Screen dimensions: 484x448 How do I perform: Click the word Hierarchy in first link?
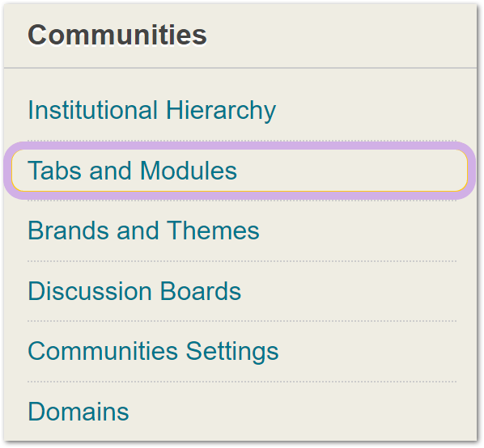pyautogui.click(x=221, y=110)
